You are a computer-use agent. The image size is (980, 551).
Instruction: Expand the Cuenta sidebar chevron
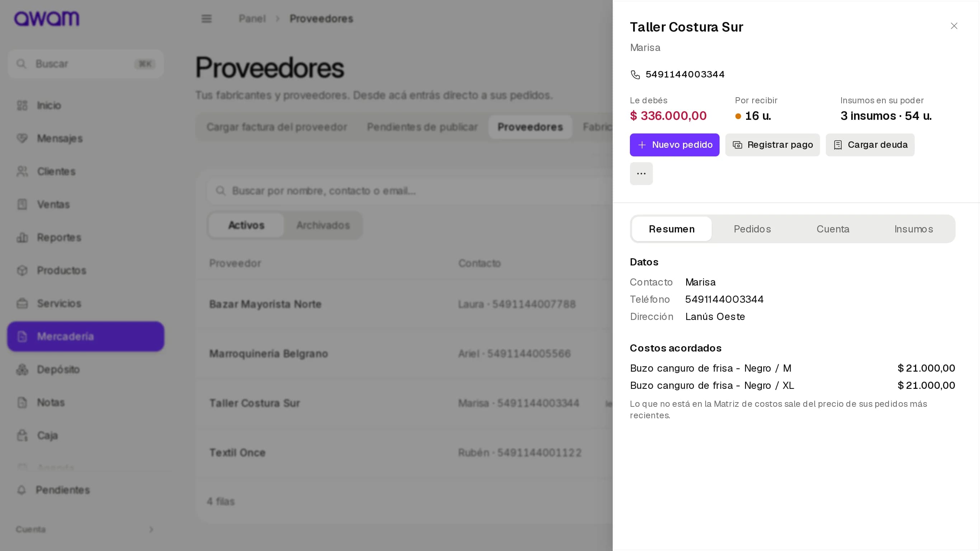[151, 529]
